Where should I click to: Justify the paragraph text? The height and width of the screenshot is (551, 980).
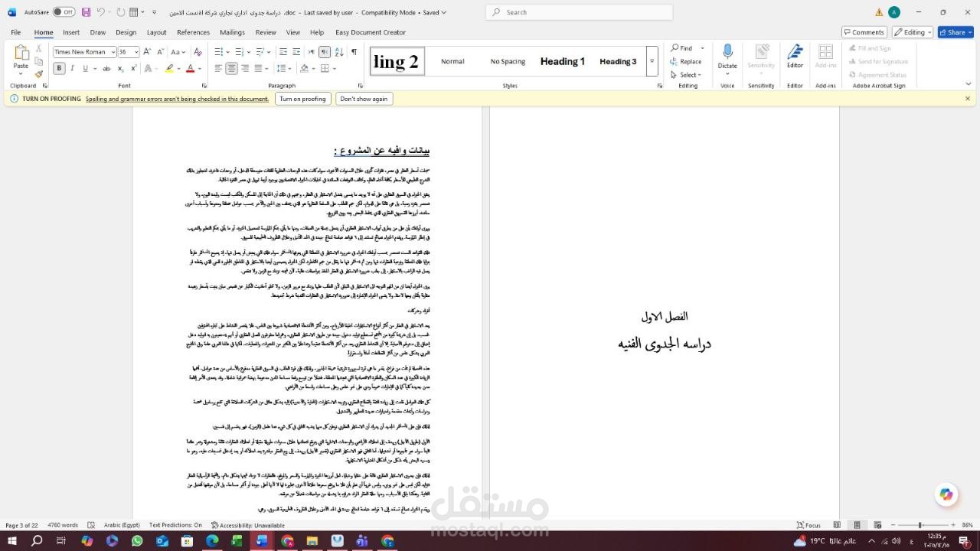point(259,68)
